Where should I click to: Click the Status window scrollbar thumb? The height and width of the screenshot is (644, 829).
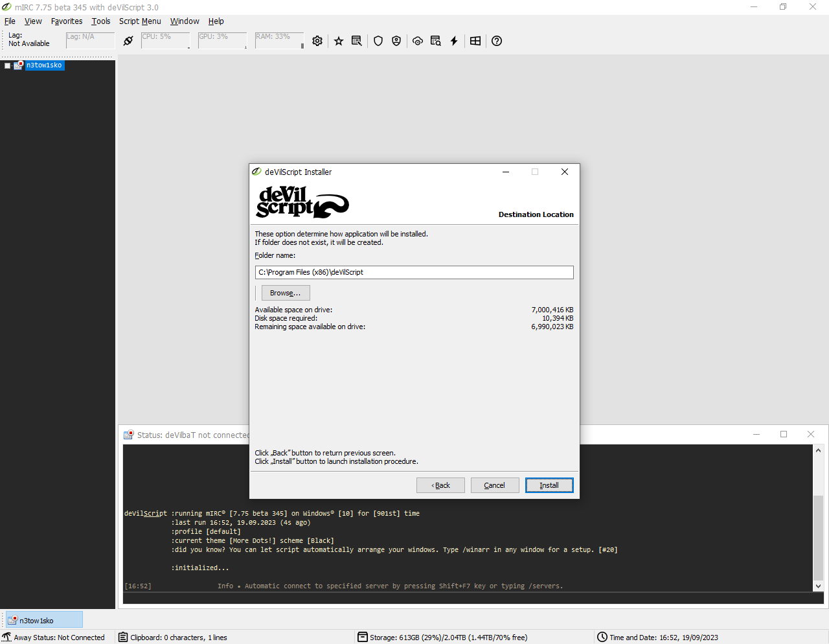tap(818, 538)
